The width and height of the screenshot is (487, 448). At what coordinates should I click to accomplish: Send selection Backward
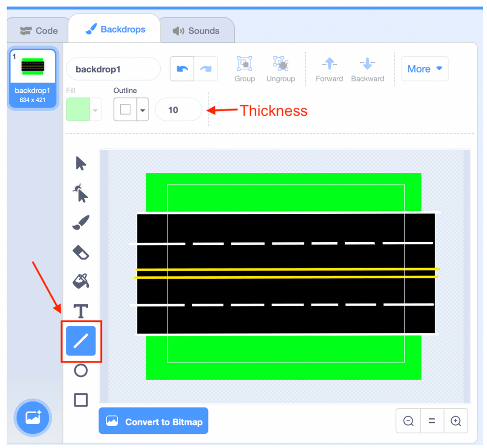367,69
